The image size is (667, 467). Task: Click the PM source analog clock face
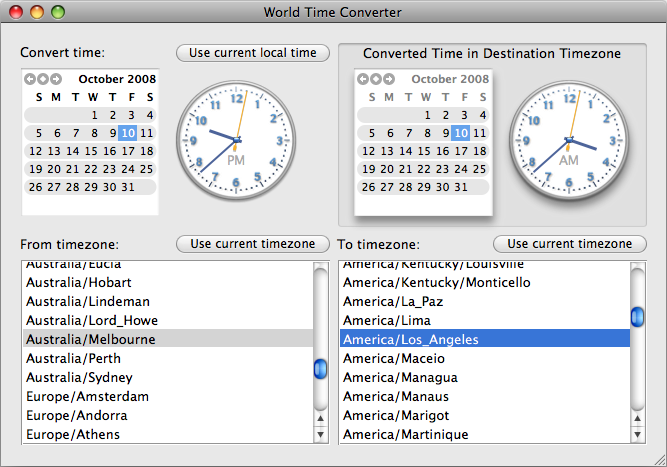coord(236,140)
